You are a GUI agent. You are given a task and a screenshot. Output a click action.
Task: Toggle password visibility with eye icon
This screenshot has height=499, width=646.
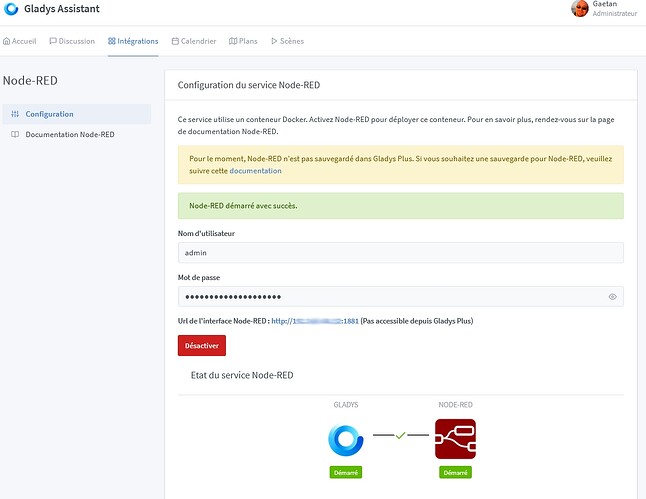[x=613, y=297]
